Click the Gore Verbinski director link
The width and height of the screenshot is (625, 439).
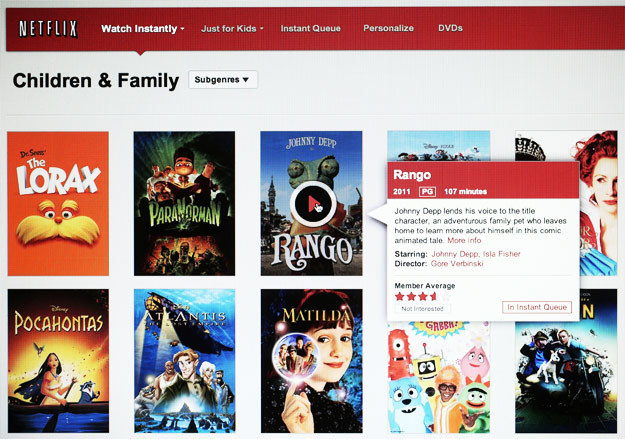(457, 264)
